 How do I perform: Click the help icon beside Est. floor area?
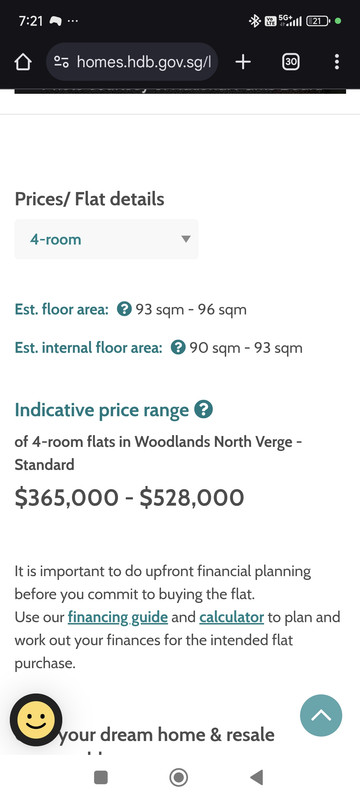tap(124, 309)
